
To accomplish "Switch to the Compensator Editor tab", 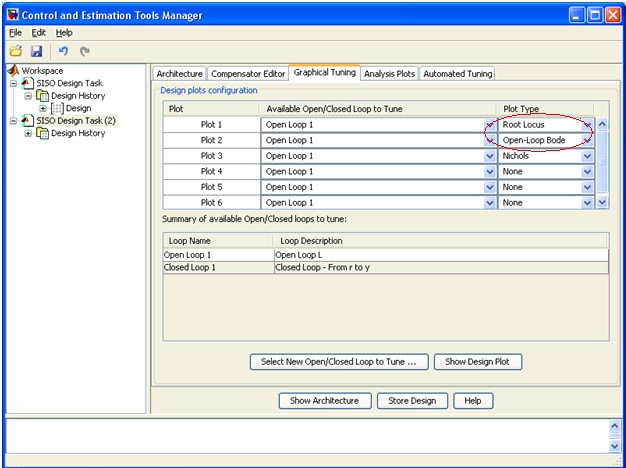I will 248,74.
